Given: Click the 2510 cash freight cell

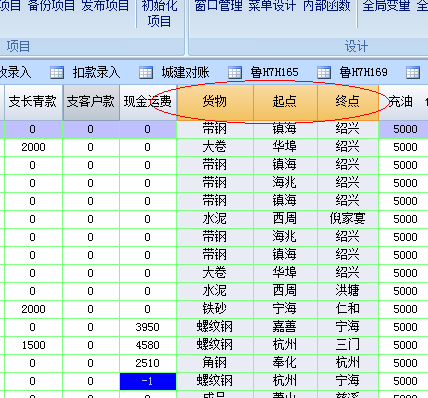Looking at the screenshot, I should [x=148, y=363].
